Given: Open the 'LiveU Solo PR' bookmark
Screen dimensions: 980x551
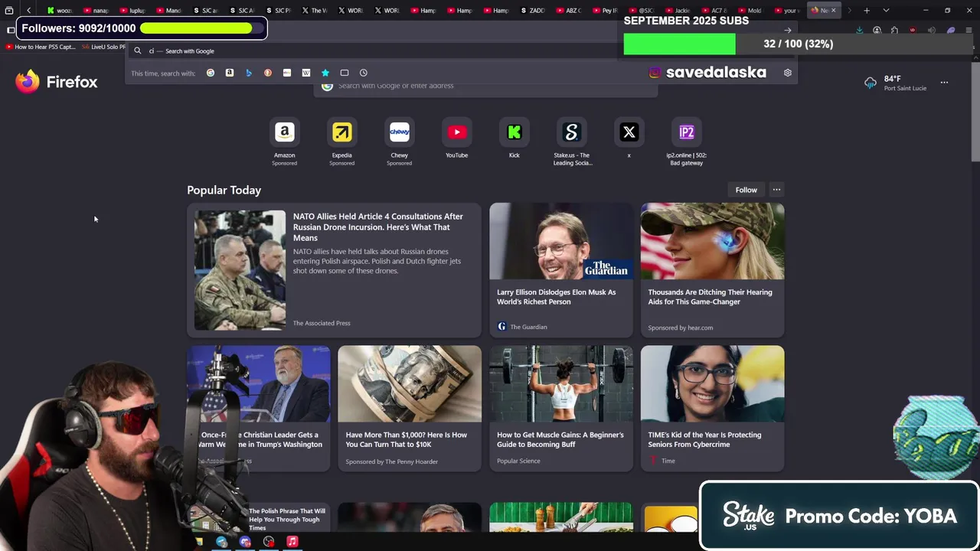Looking at the screenshot, I should [103, 47].
